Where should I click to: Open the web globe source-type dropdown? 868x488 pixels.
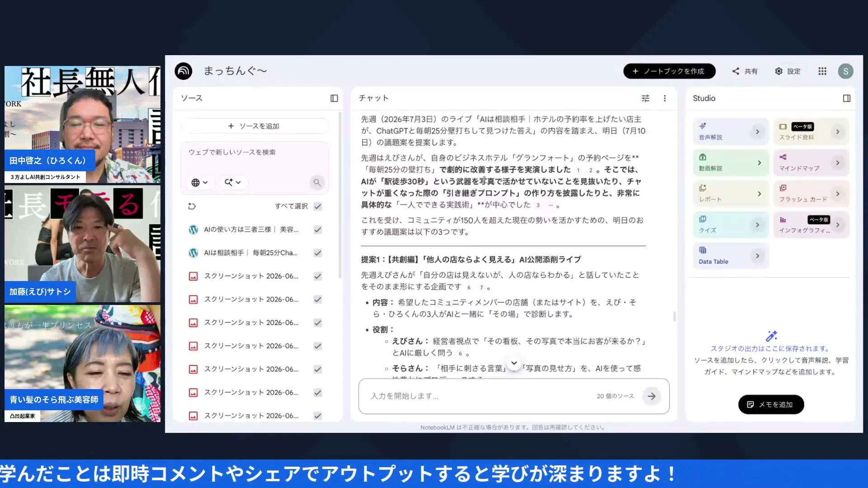pos(199,183)
